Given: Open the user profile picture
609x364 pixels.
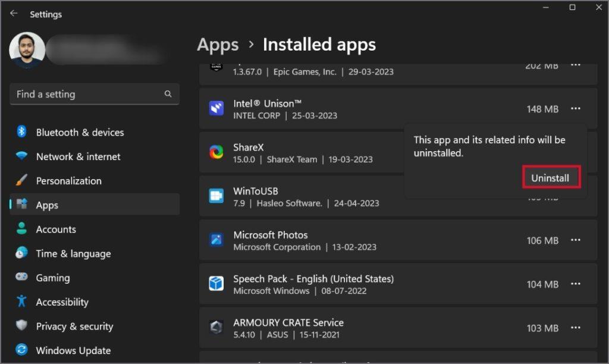Looking at the screenshot, I should click(x=27, y=50).
